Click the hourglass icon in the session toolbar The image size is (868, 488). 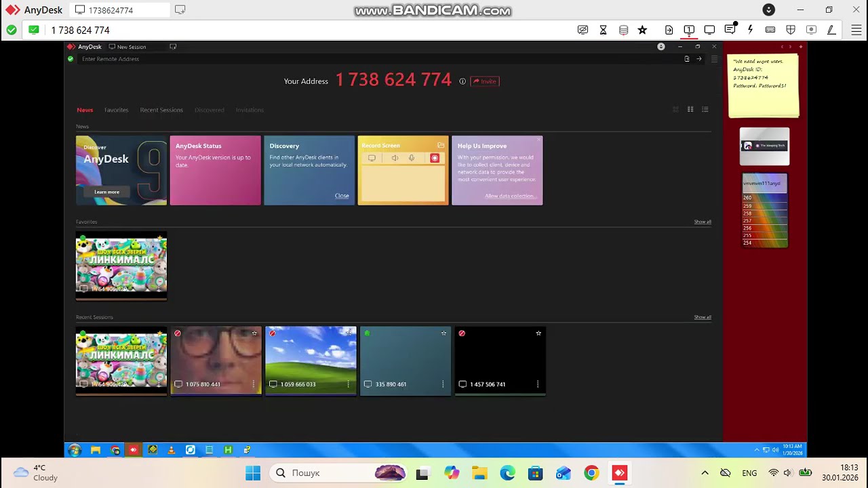point(603,30)
